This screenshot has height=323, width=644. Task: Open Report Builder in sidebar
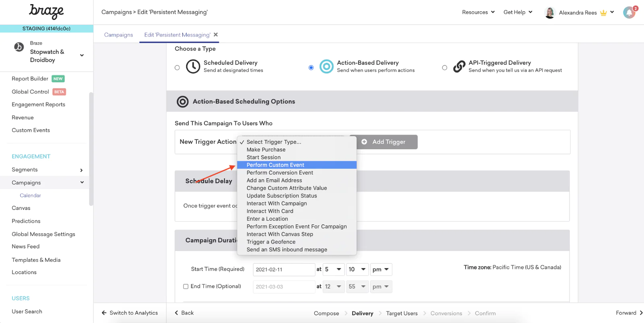point(30,78)
